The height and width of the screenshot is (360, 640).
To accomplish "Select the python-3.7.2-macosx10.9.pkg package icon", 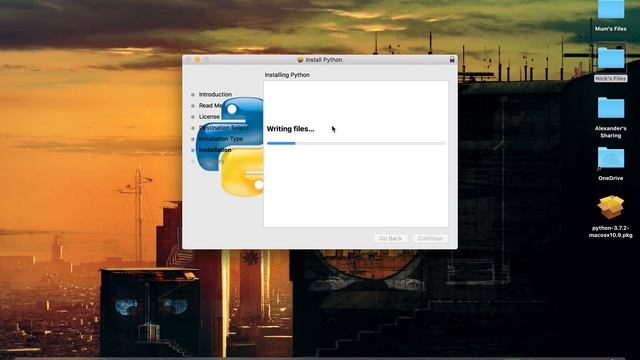I will click(x=611, y=207).
